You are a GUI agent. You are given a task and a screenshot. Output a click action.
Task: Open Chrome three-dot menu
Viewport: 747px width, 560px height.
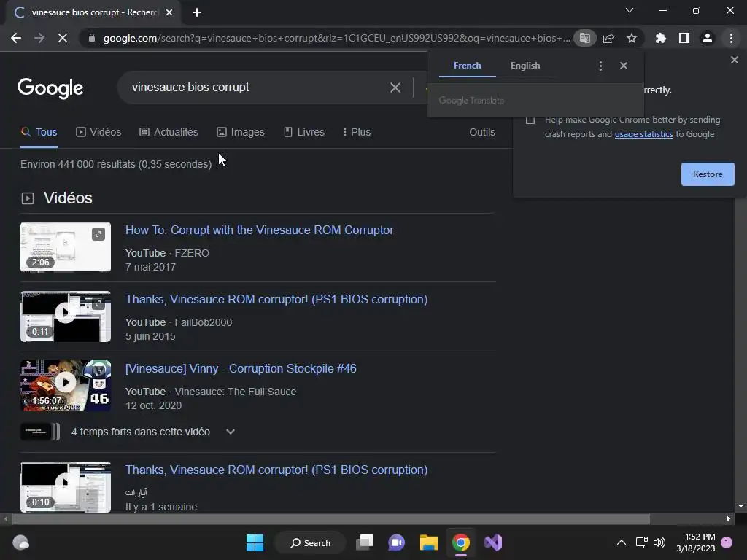pyautogui.click(x=731, y=38)
